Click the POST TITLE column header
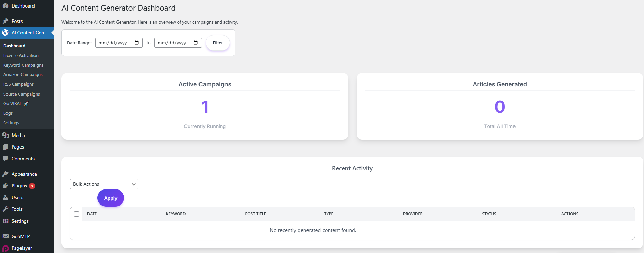Screen dimensions: 644x253 tap(256, 214)
